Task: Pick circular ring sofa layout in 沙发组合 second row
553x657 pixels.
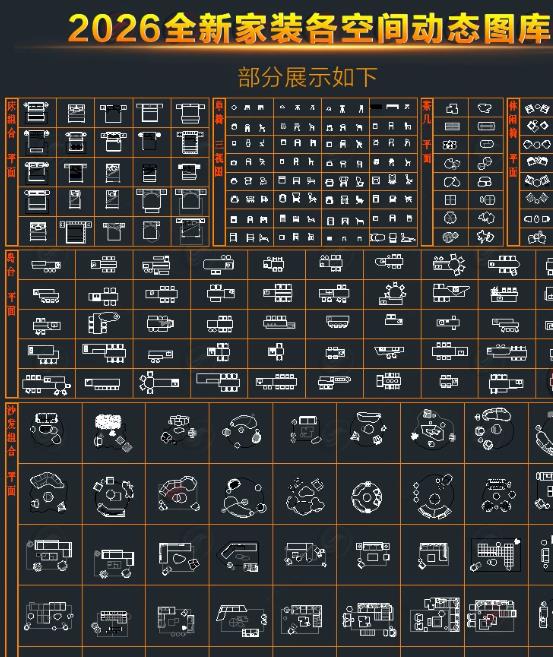Action: 367,497
